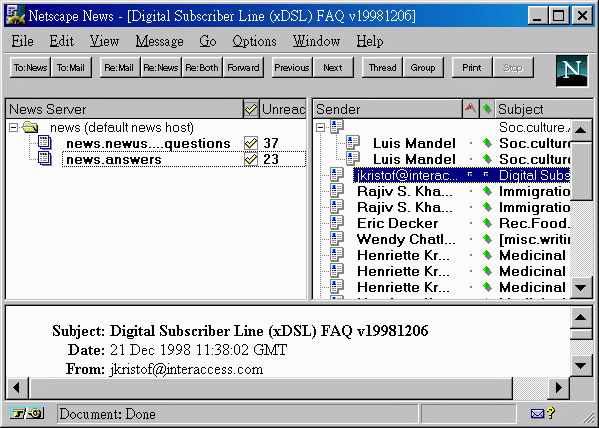Screen dimensions: 599x428
Task: Toggle flag dot on Eric Decker message
Action: coord(471,223)
